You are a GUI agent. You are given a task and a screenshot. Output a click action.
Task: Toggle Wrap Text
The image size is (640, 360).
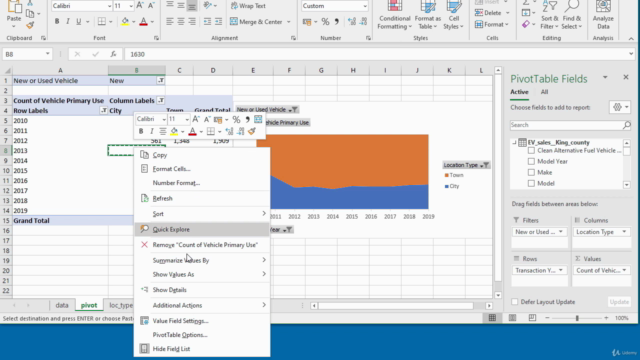click(x=248, y=6)
